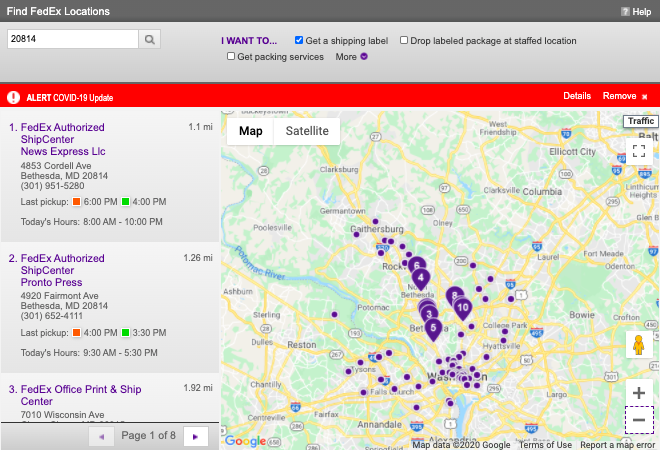This screenshot has height=450, width=660.
Task: Switch to Map view tab
Action: tap(250, 131)
